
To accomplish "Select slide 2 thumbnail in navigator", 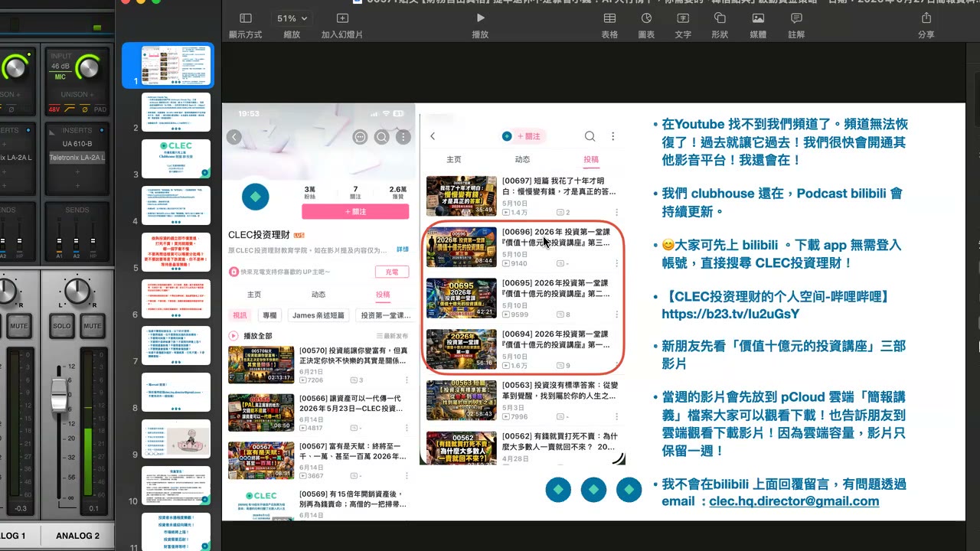I will pyautogui.click(x=176, y=112).
